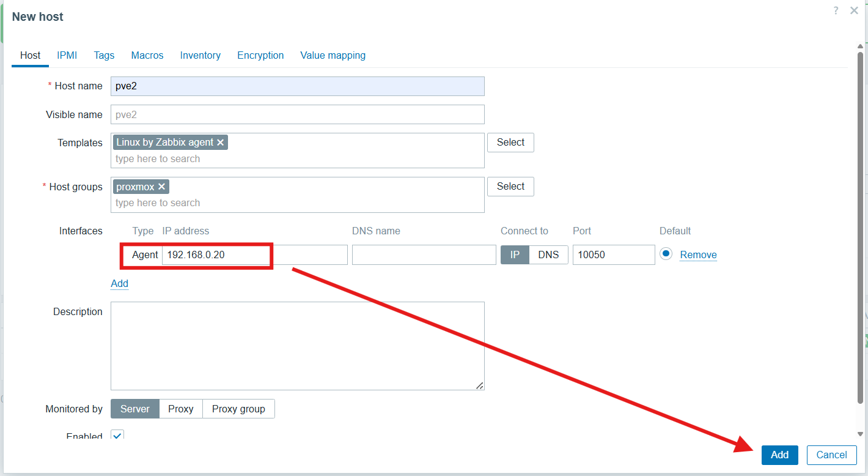Open the Value mapping tab
This screenshot has height=476, width=868.
(x=333, y=55)
